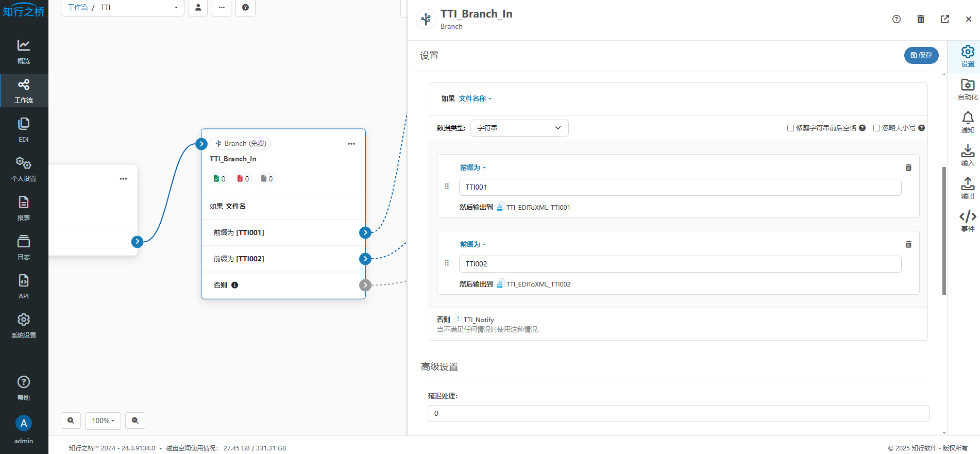The width and height of the screenshot is (980, 454).
Task: Click the trash icon in panel header
Action: pyautogui.click(x=920, y=19)
